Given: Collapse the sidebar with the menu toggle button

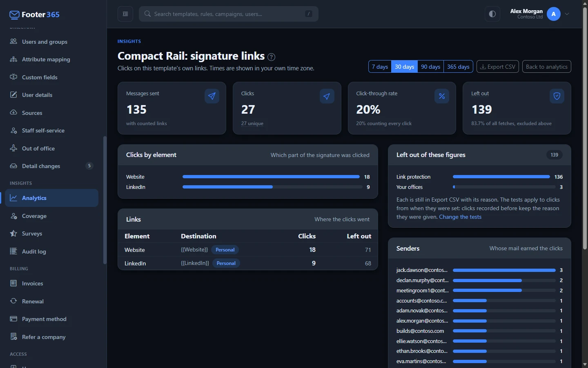Looking at the screenshot, I should click(125, 14).
